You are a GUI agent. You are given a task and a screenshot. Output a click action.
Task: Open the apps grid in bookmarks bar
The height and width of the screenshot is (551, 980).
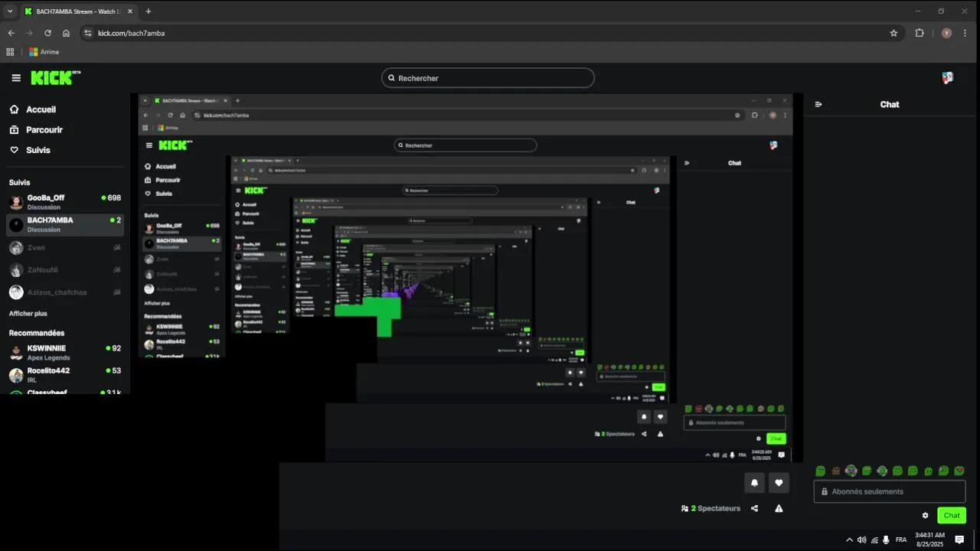(10, 52)
